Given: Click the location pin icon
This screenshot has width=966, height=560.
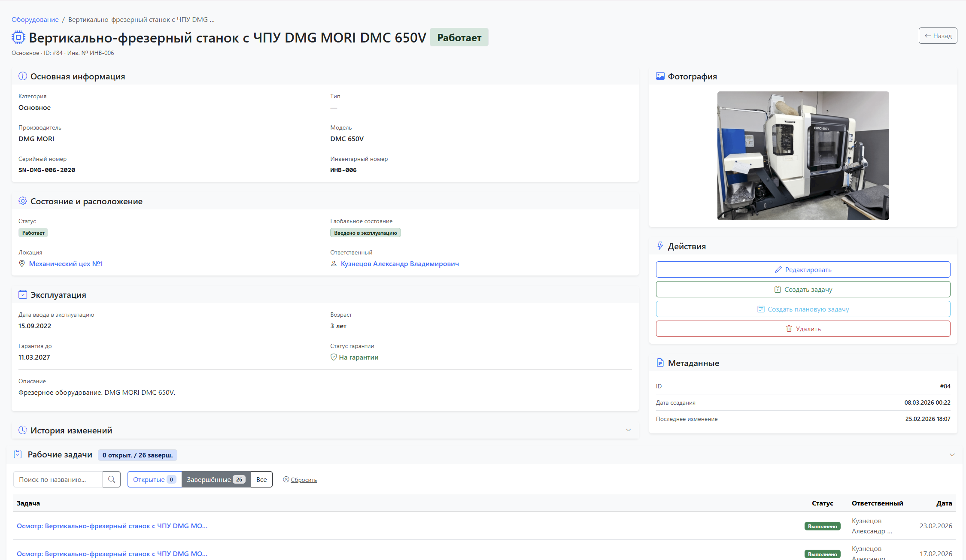Looking at the screenshot, I should tap(22, 263).
